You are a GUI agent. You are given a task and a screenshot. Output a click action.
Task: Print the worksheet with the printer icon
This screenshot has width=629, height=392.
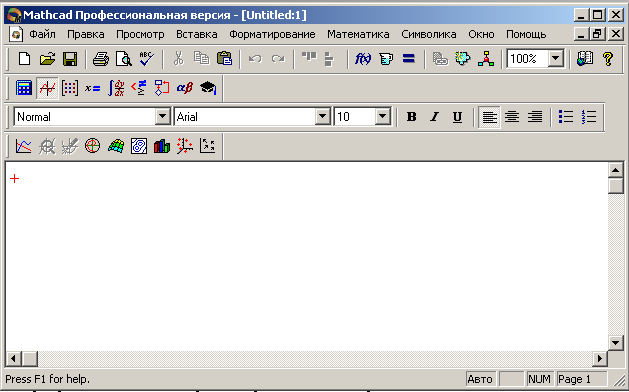(x=101, y=59)
